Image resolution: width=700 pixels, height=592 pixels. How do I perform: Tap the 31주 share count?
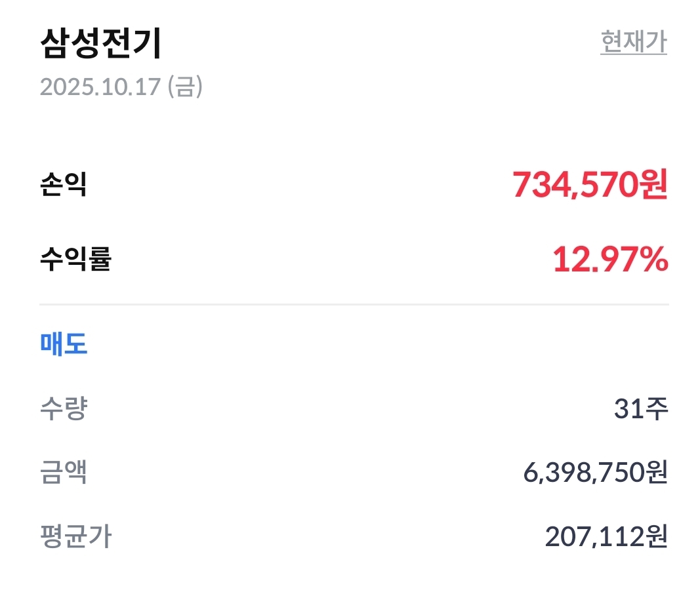(x=641, y=410)
